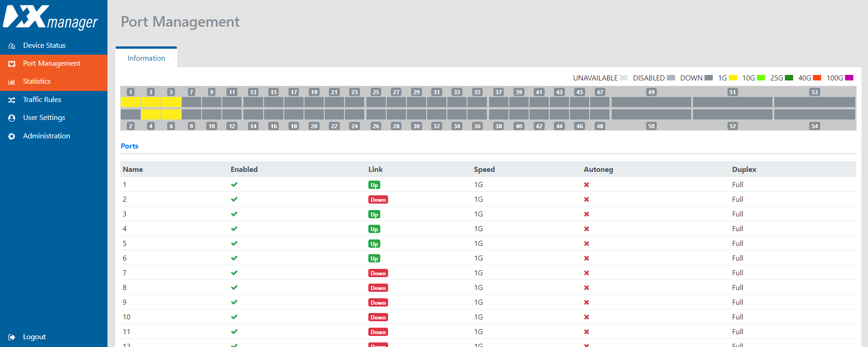
Task: Select the wide port 52 block
Action: 733,114
